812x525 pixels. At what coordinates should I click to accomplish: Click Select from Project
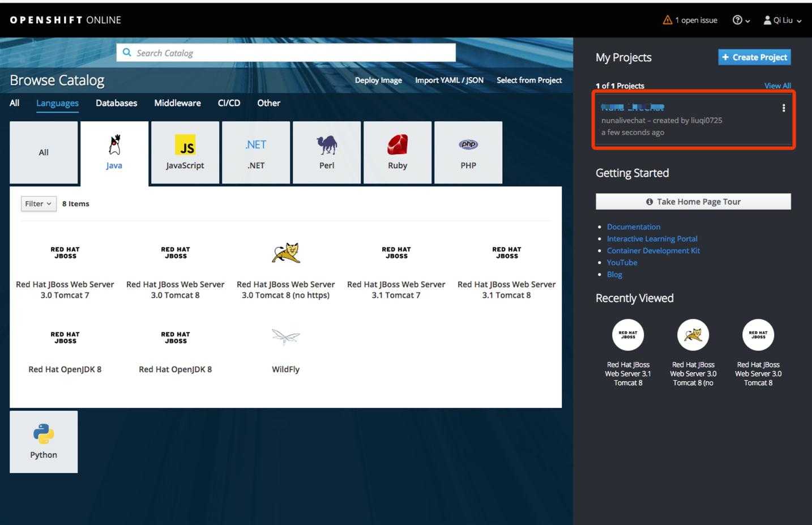coord(529,80)
